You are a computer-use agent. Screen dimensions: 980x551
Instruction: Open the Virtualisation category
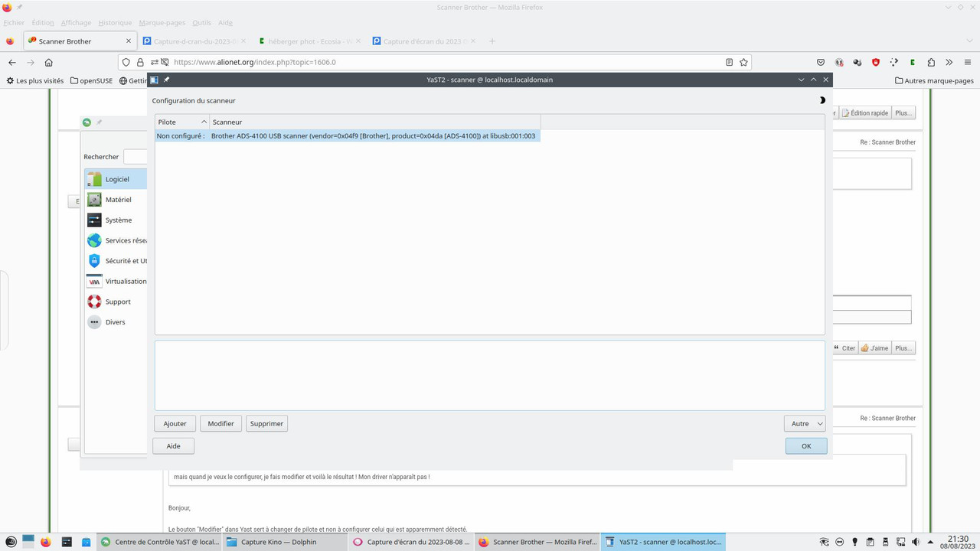pos(116,281)
